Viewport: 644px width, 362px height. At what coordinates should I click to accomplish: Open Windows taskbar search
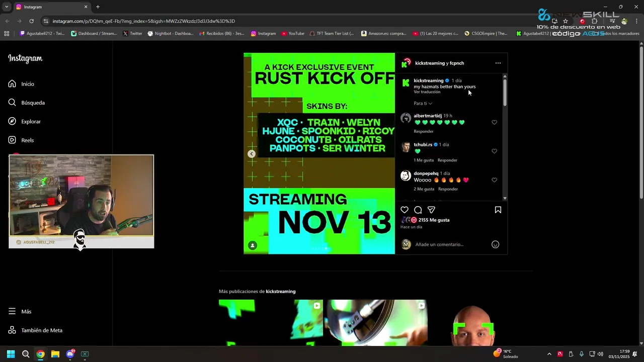point(26,354)
